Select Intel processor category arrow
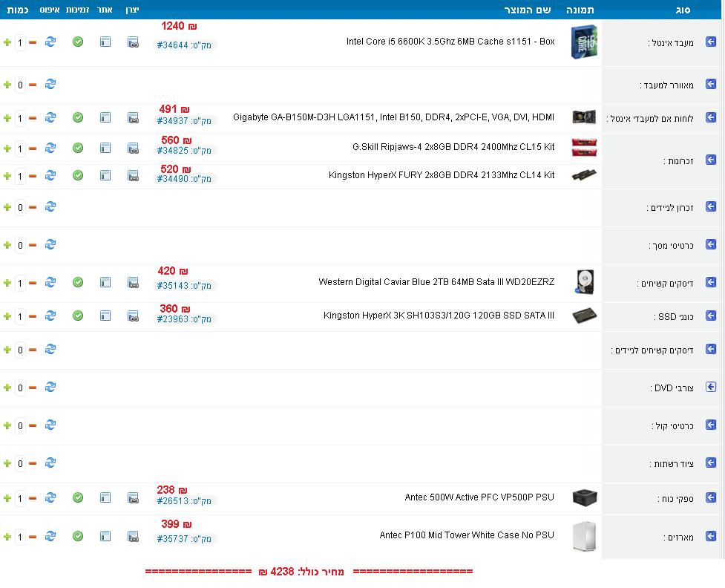Image resolution: width=725 pixels, height=588 pixels. (711, 42)
